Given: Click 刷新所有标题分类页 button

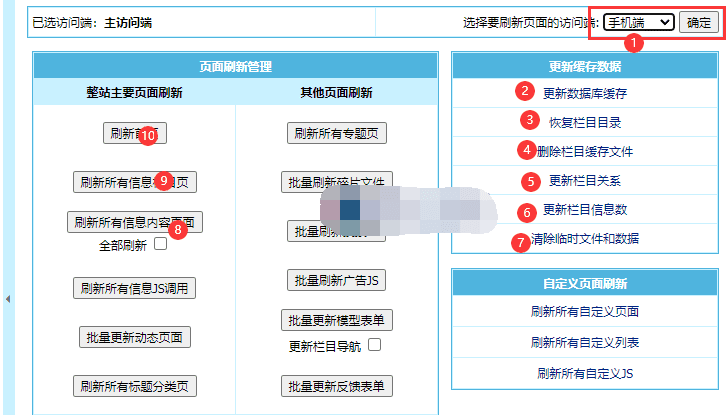Looking at the screenshot, I should [x=135, y=386].
